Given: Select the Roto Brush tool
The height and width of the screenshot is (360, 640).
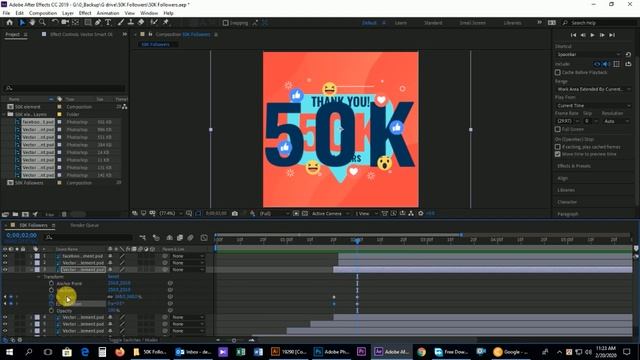Looking at the screenshot, I should 154,22.
